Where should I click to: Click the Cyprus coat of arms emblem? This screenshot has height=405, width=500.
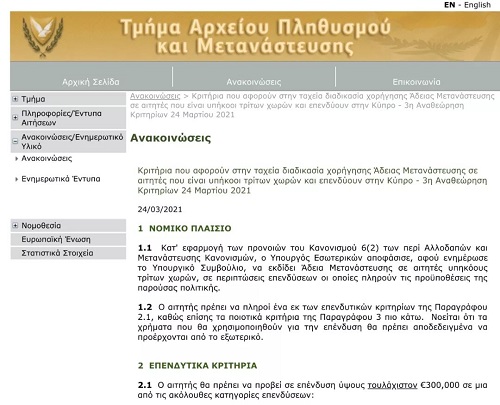pyautogui.click(x=43, y=37)
